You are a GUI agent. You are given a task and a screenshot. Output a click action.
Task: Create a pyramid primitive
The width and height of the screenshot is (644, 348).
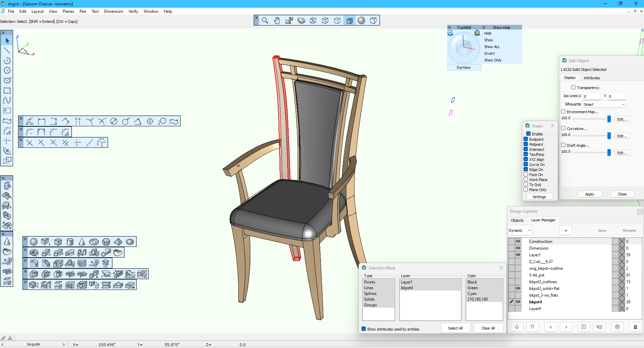(x=118, y=242)
